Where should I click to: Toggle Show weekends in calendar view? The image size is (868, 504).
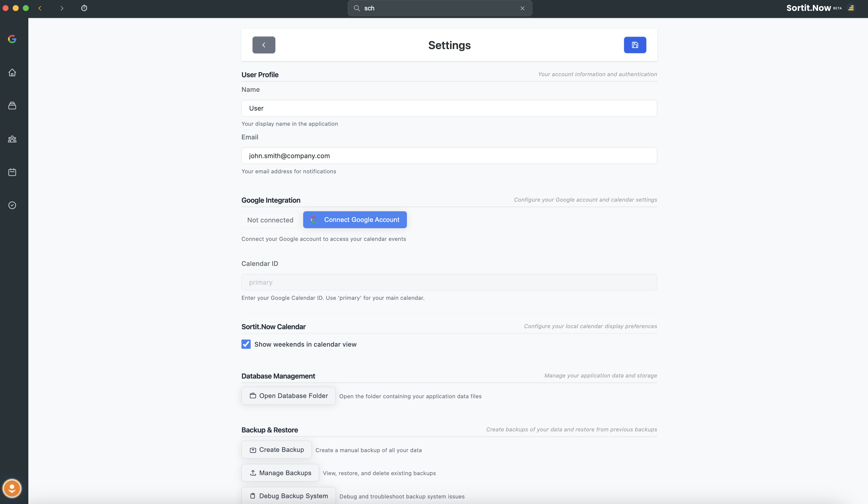246,344
